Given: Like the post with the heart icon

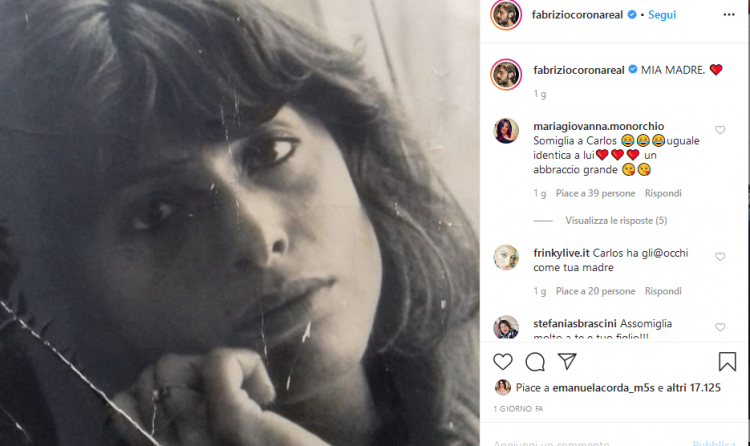Looking at the screenshot, I should click(x=504, y=362).
